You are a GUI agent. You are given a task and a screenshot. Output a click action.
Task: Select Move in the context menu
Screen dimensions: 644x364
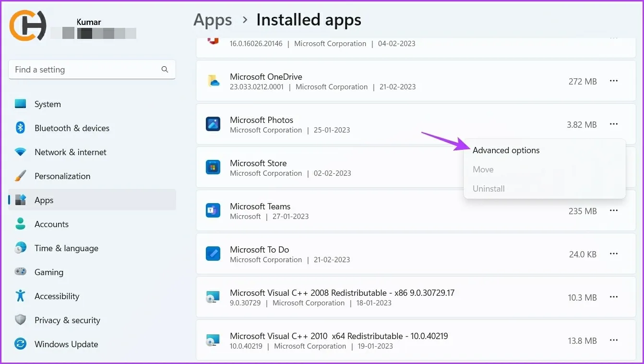(544, 170)
